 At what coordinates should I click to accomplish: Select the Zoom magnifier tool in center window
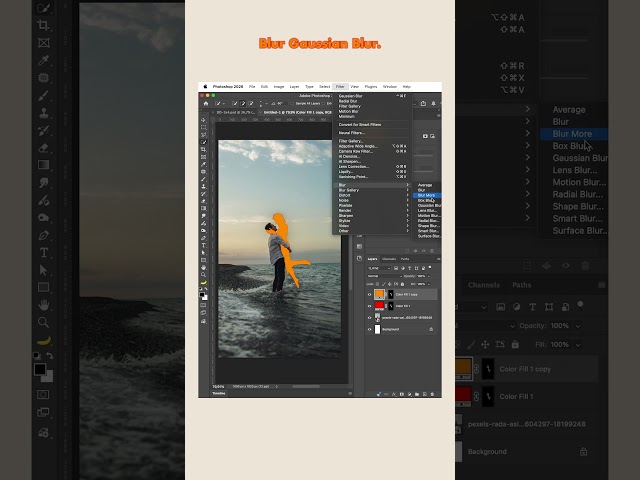[x=204, y=275]
